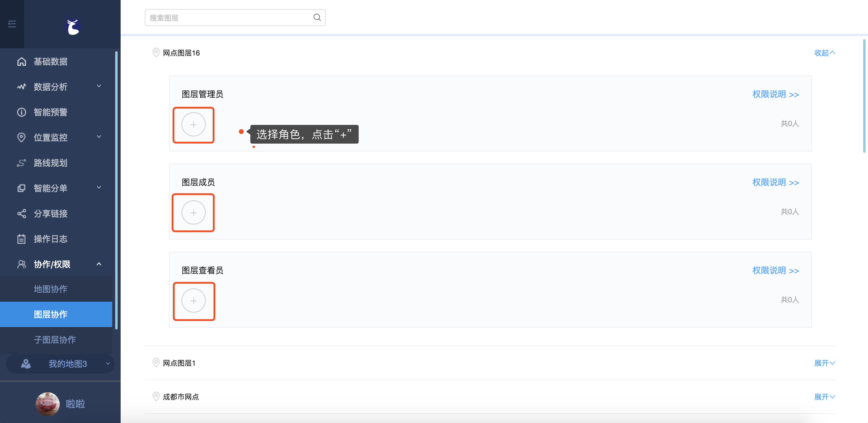Click the 协作/权限 user icon

(22, 264)
